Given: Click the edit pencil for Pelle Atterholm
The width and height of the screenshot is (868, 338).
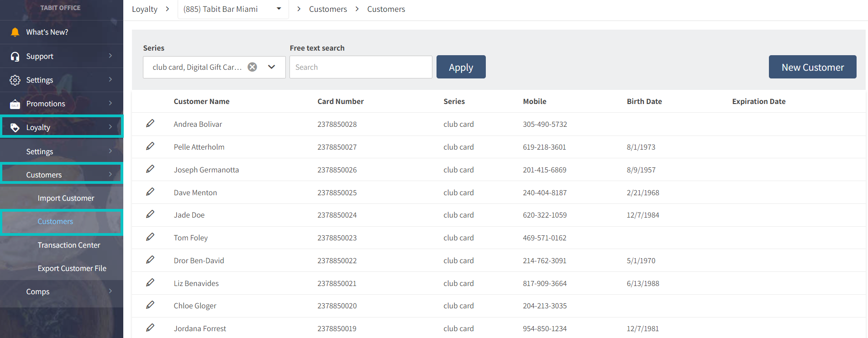Looking at the screenshot, I should (x=150, y=146).
